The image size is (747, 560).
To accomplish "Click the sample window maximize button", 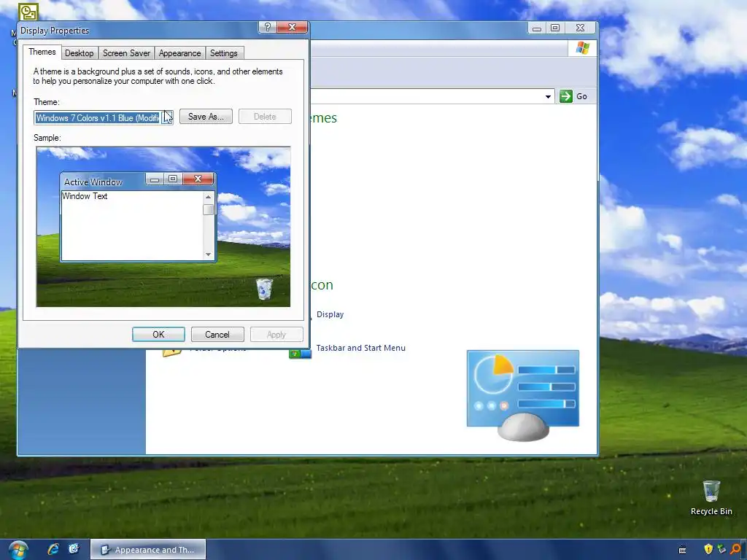I will click(173, 179).
